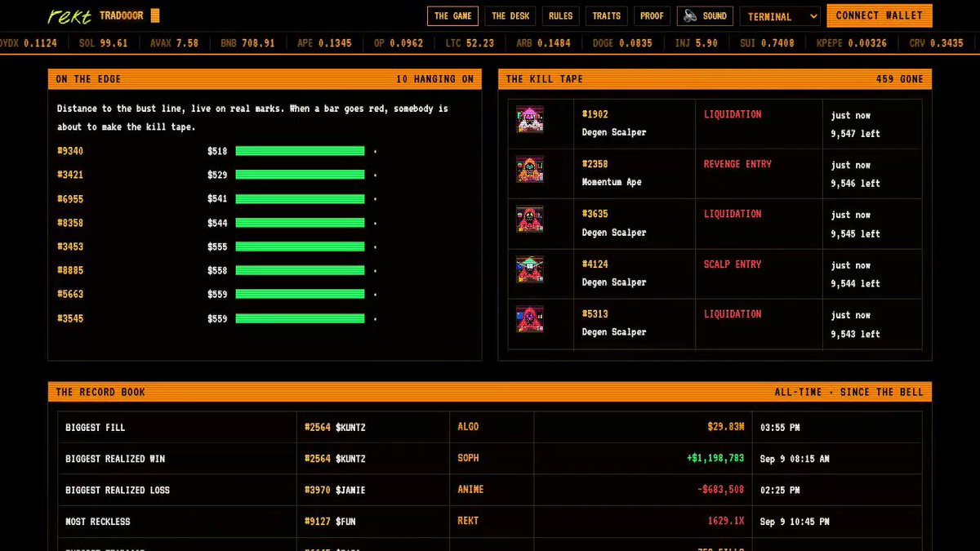Click the SCALP ENTRY label for #4124
Image resolution: width=980 pixels, height=551 pixels.
733,264
